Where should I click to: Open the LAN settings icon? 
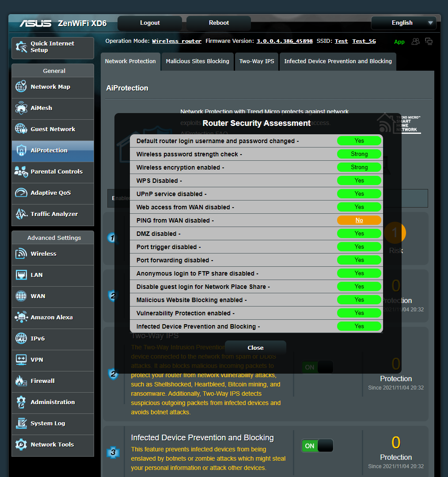click(x=21, y=275)
